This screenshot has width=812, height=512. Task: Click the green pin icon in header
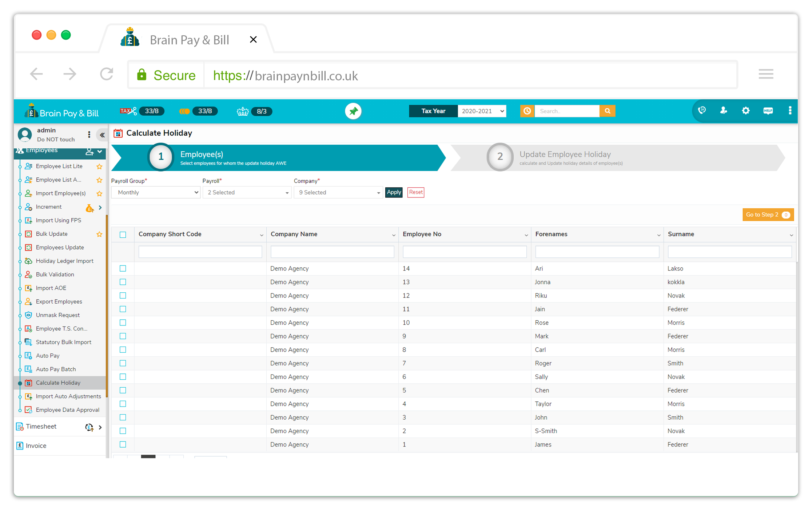(353, 111)
